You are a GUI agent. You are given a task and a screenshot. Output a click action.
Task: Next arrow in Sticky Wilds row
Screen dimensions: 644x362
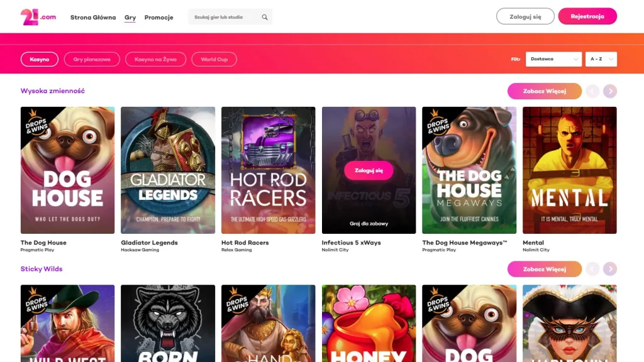610,269
